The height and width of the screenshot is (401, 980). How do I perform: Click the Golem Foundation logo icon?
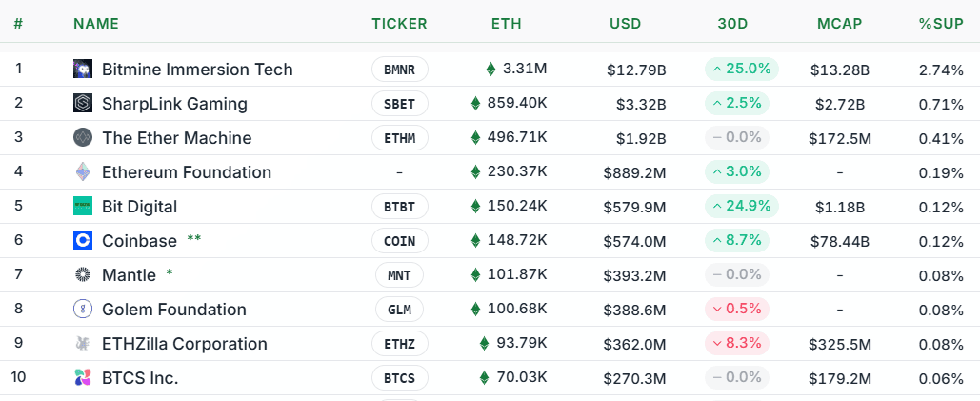tap(83, 310)
